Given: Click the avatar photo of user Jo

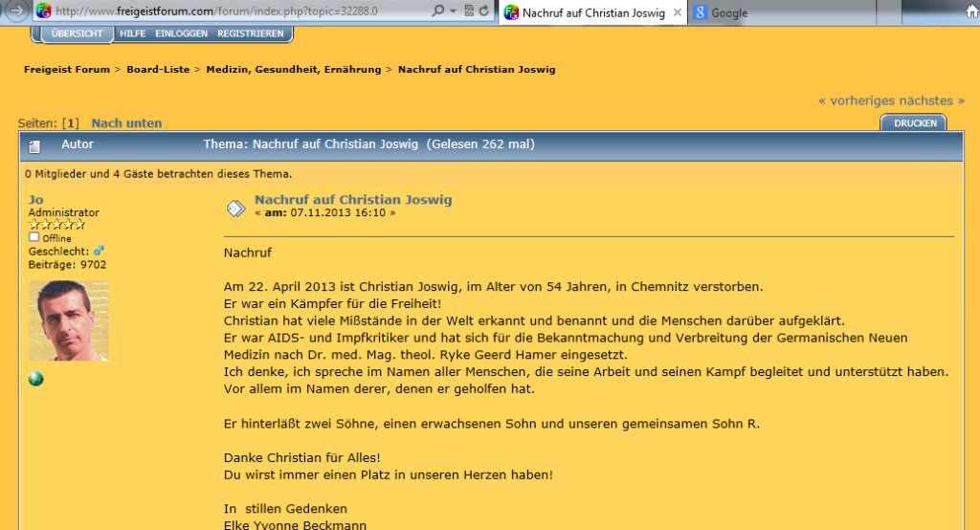Looking at the screenshot, I should click(x=68, y=320).
